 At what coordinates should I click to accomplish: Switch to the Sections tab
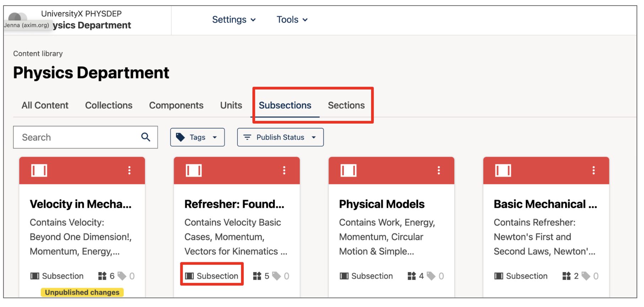pyautogui.click(x=346, y=106)
